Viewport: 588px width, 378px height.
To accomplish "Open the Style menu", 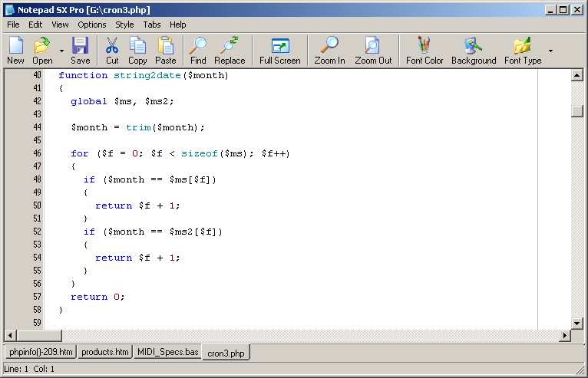I will coord(124,25).
